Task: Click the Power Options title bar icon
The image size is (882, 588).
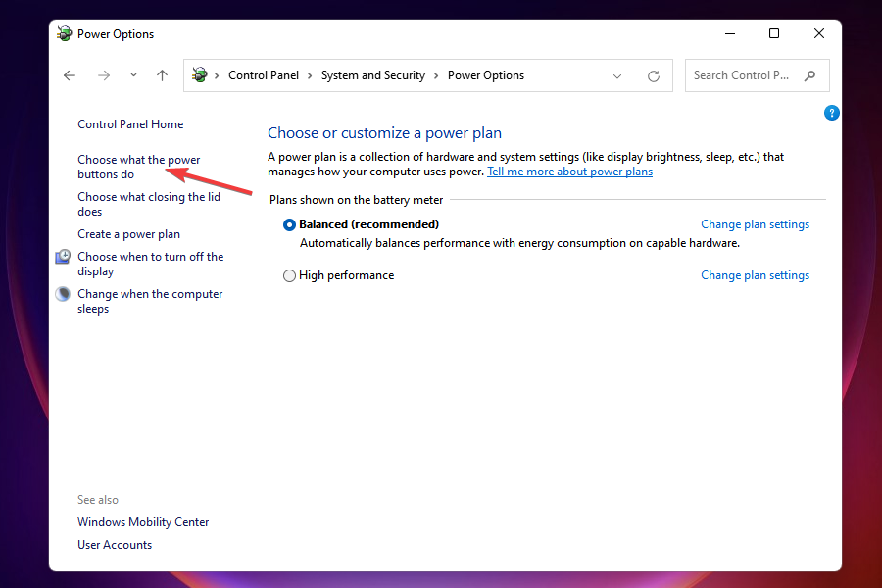Action: pyautogui.click(x=64, y=33)
